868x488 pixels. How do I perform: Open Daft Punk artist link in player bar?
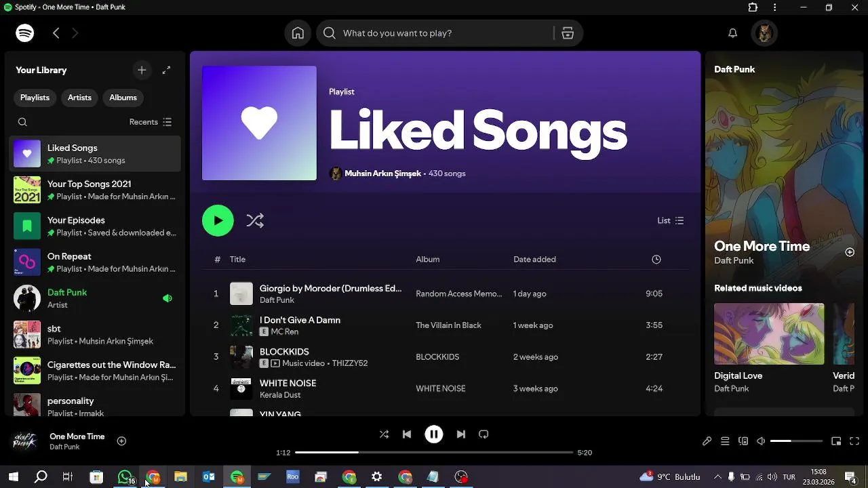tap(64, 447)
